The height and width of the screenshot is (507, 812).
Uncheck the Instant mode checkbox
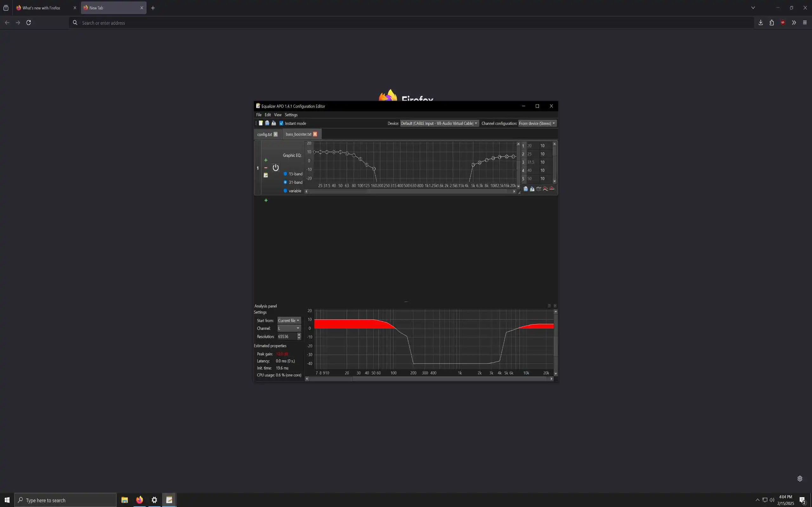(281, 123)
